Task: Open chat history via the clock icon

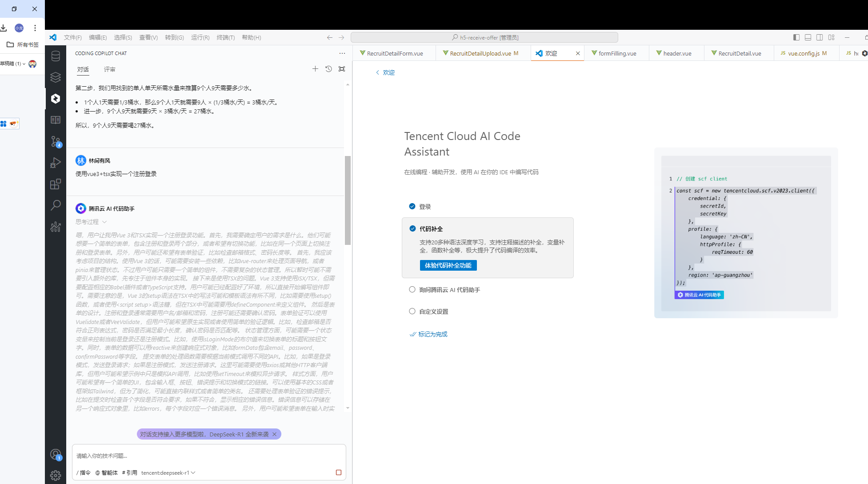Action: pyautogui.click(x=328, y=69)
